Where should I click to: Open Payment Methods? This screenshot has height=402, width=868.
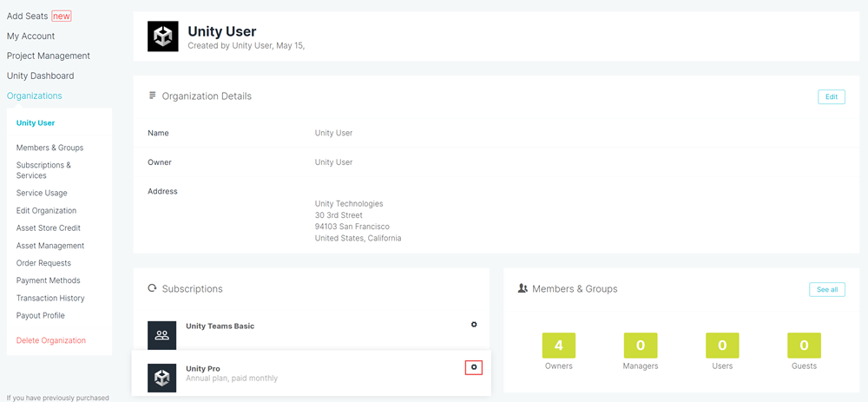point(48,280)
